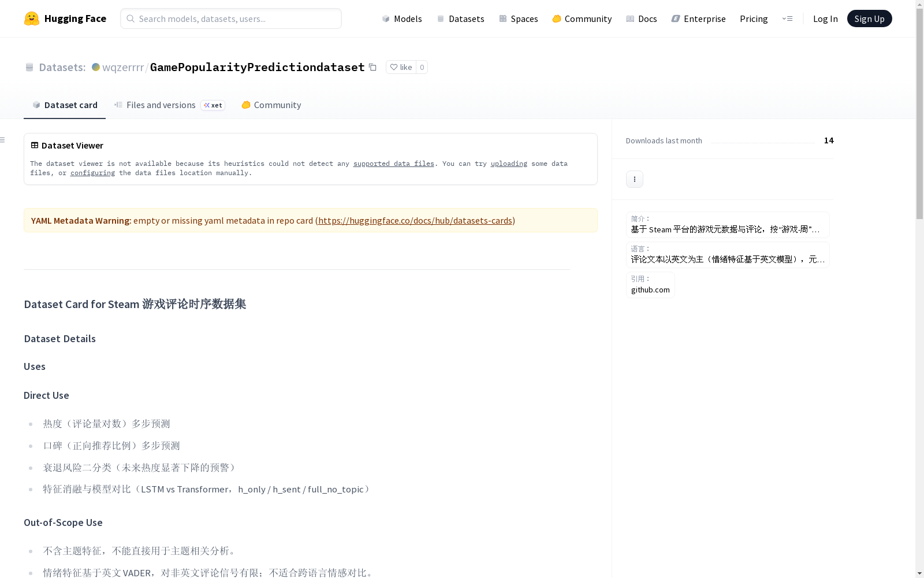The height and width of the screenshot is (578, 924).
Task: Open the Enterprise nav item
Action: [x=698, y=18]
